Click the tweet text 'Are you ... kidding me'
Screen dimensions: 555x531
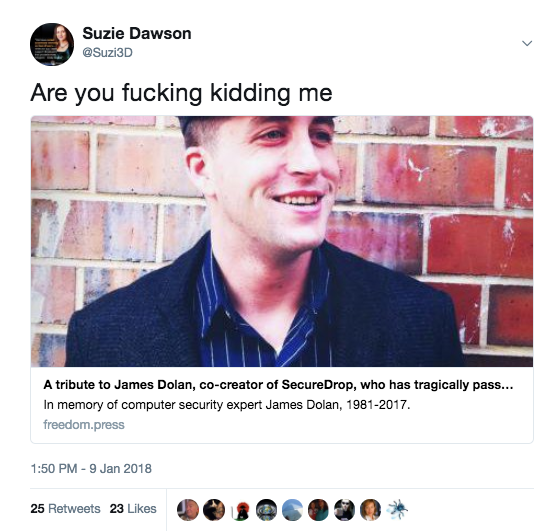click(x=181, y=93)
